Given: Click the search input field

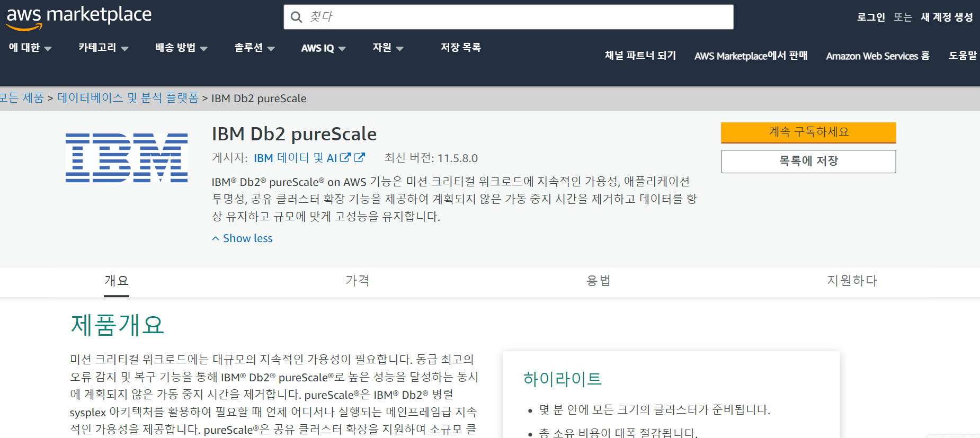Looking at the screenshot, I should 509,17.
